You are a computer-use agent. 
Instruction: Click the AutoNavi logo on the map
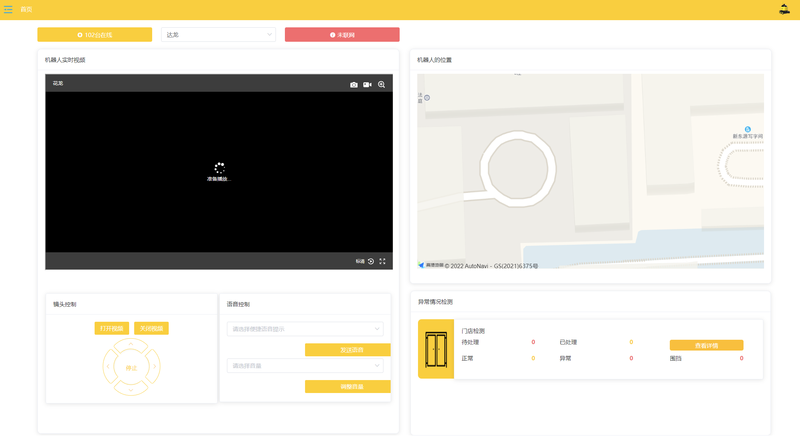click(x=431, y=265)
